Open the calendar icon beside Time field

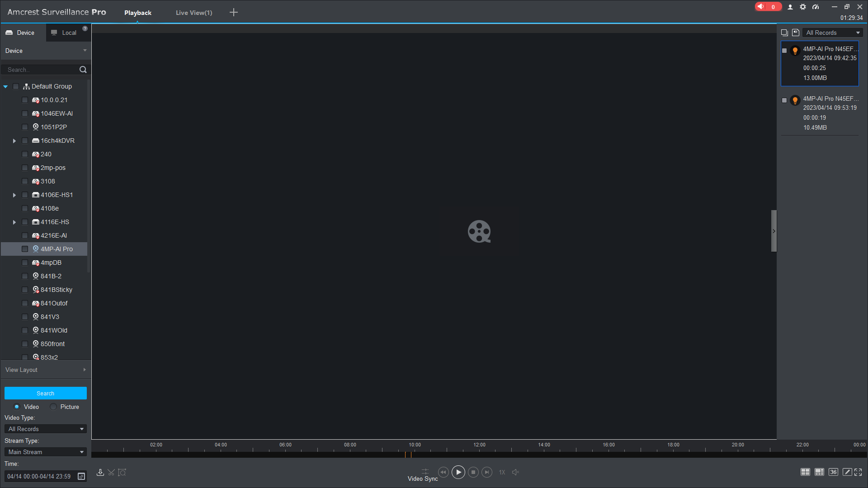tap(81, 476)
